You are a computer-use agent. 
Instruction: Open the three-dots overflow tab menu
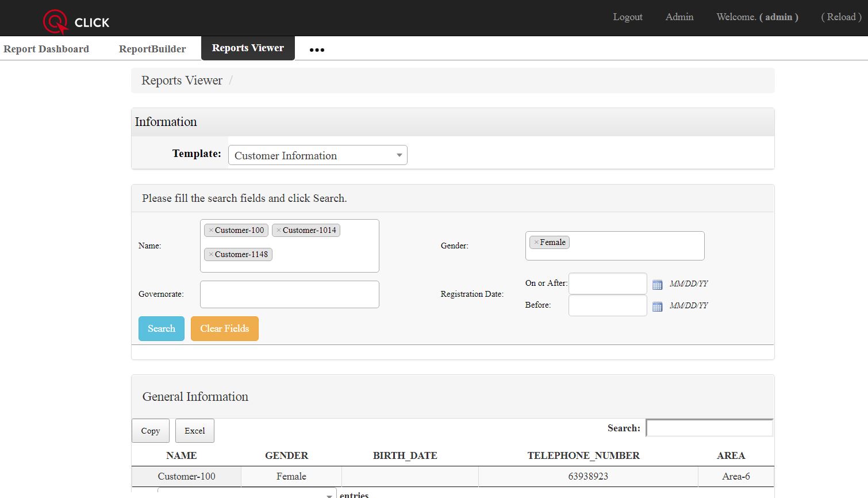click(x=317, y=50)
